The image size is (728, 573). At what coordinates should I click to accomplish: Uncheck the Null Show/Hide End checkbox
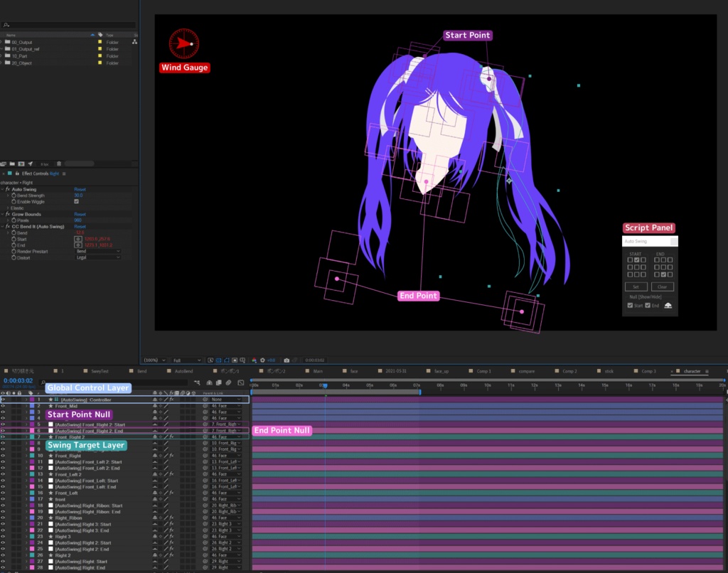pos(648,306)
